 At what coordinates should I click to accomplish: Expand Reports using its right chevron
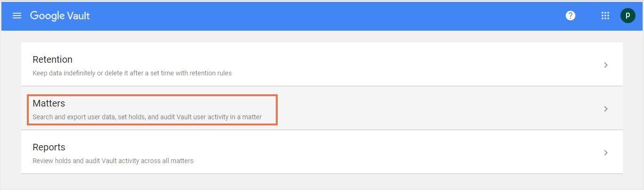[606, 153]
